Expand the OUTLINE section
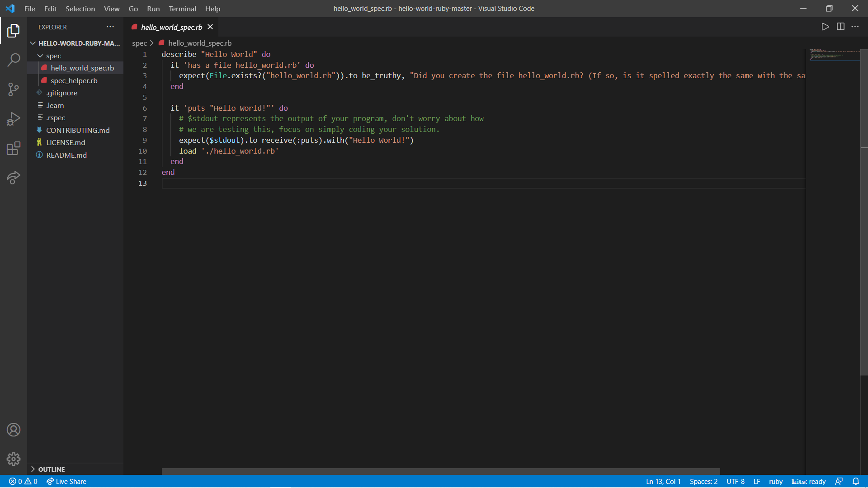Screen dimensions: 868x488 pos(51,469)
